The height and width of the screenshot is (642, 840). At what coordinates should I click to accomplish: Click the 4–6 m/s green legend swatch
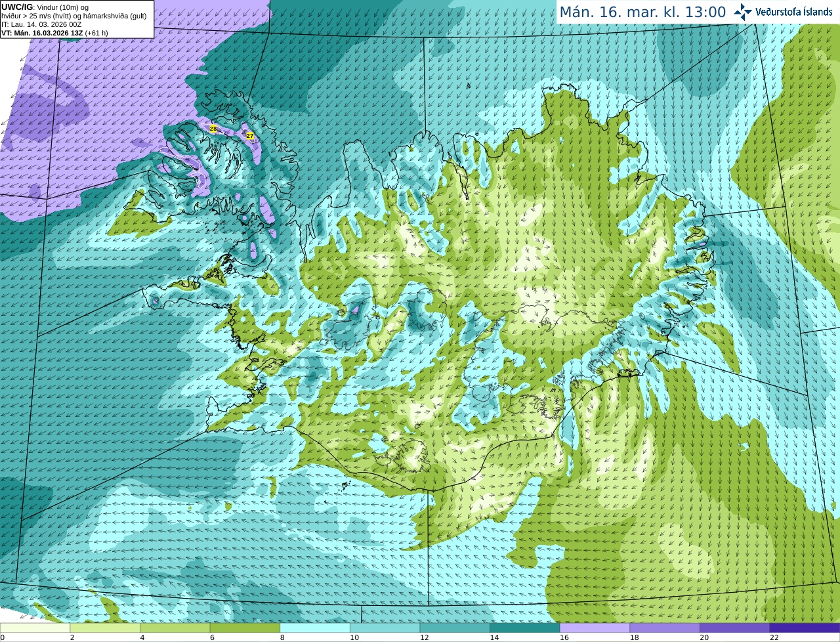click(175, 628)
